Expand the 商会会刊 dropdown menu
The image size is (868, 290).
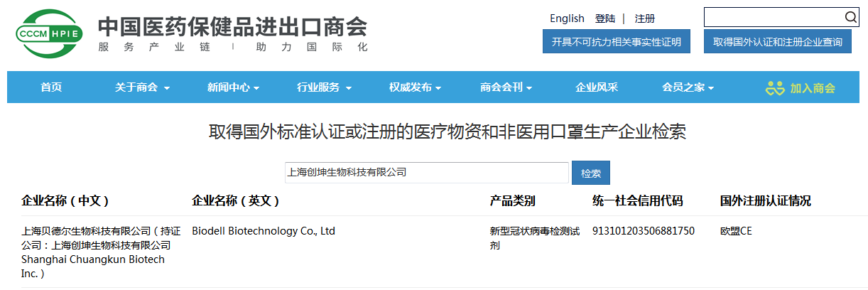[506, 87]
